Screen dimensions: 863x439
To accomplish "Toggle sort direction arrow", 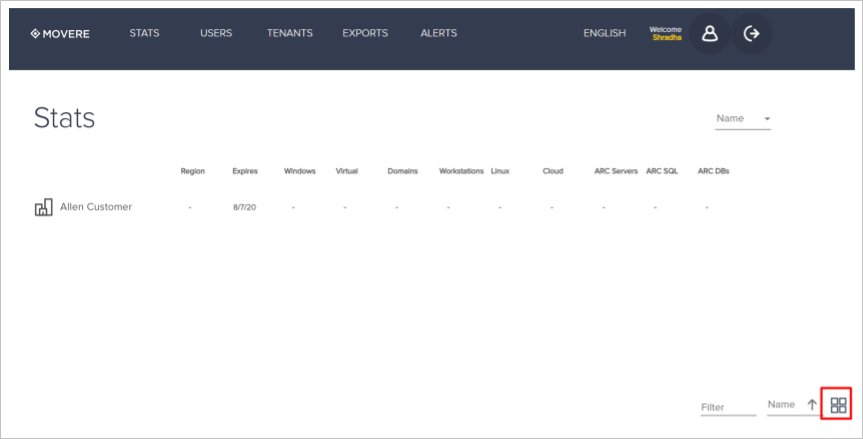I will [812, 404].
